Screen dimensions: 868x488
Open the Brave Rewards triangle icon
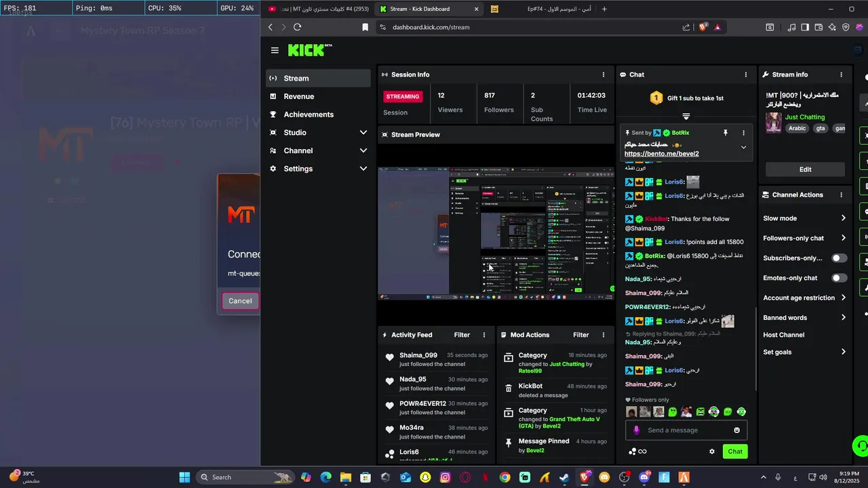click(x=717, y=27)
